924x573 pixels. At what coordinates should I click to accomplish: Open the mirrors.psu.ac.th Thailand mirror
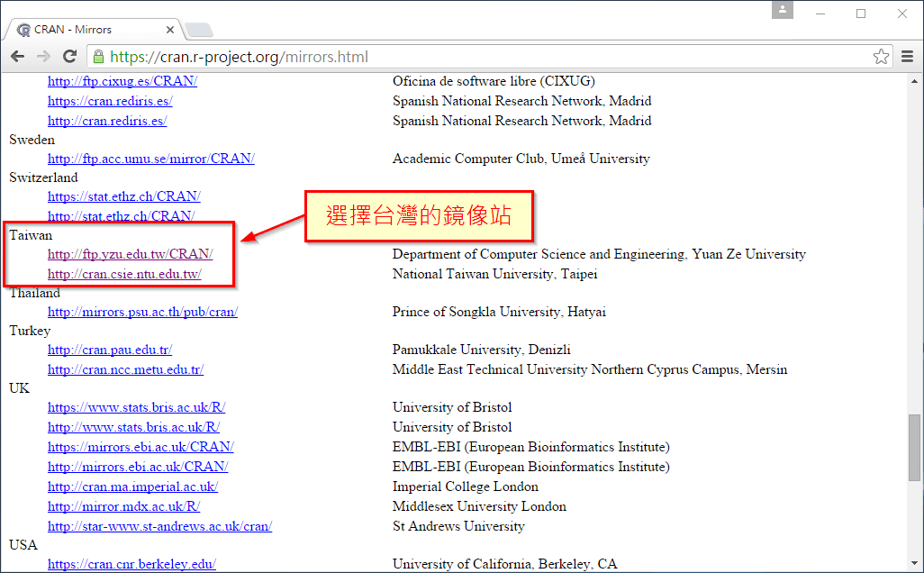point(142,312)
